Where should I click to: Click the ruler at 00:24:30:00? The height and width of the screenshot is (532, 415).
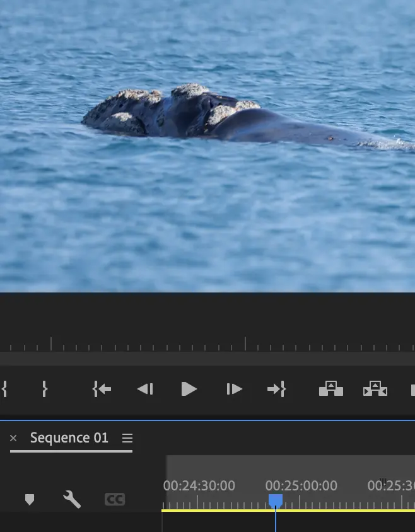click(x=198, y=502)
